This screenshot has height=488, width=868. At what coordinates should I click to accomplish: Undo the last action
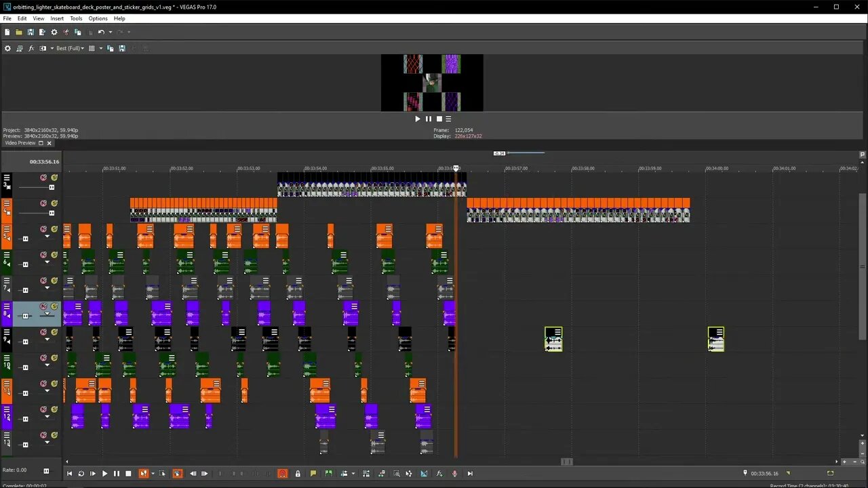[100, 32]
